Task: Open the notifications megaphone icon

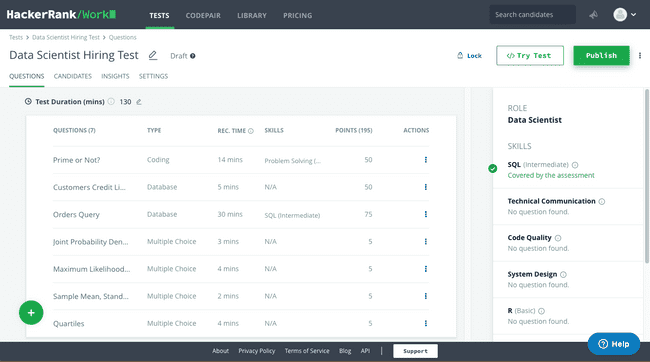Action: click(593, 15)
